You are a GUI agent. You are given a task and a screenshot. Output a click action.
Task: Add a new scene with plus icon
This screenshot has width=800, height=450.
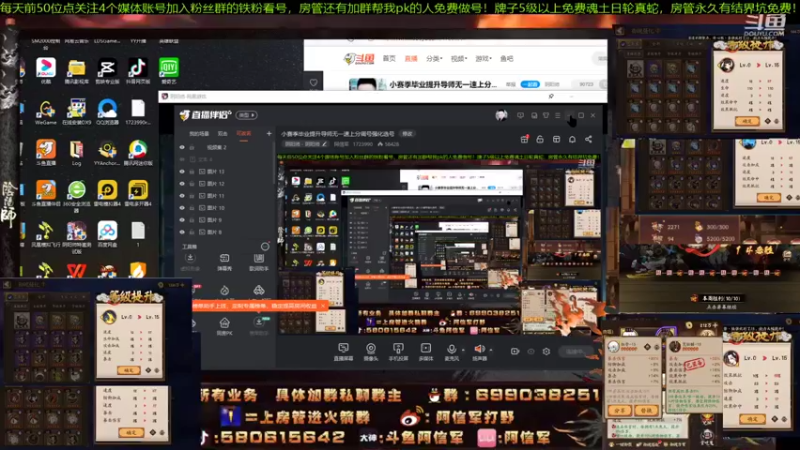(x=269, y=134)
